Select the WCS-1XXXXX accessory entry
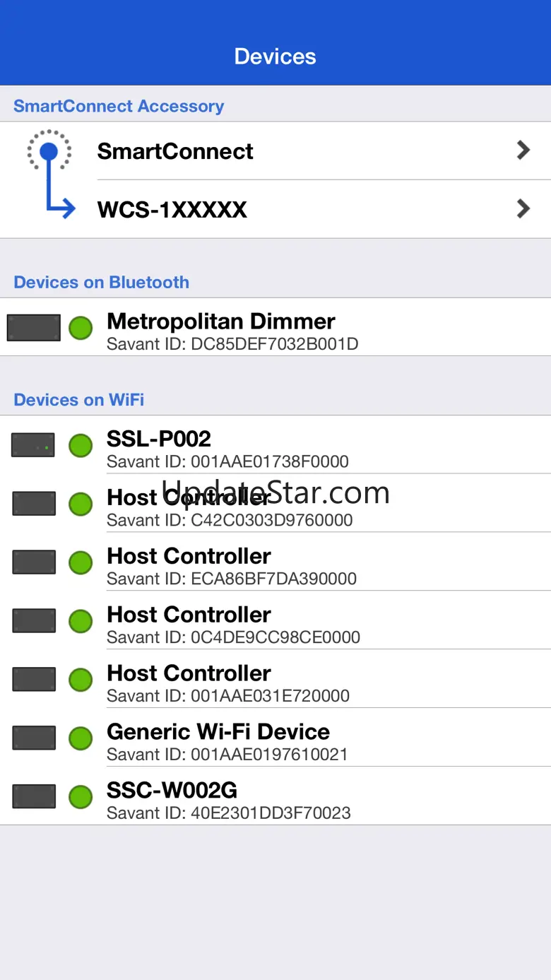The width and height of the screenshot is (551, 980). (172, 210)
